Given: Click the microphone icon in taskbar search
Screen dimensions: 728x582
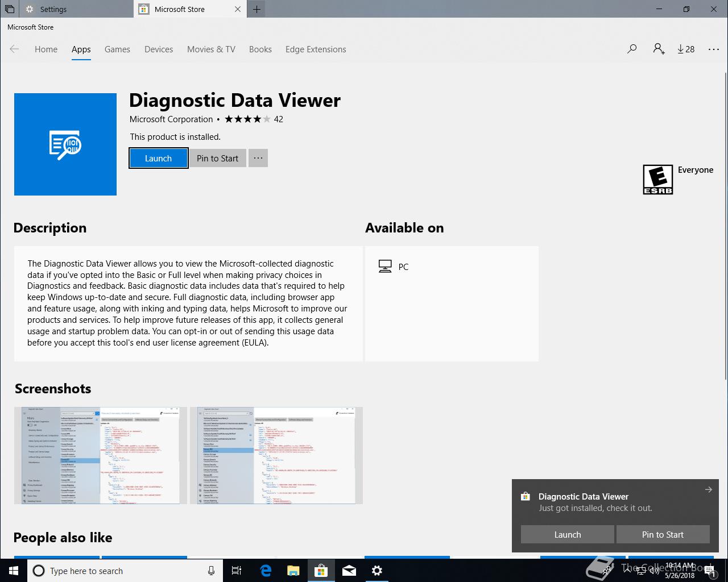Looking at the screenshot, I should 211,571.
